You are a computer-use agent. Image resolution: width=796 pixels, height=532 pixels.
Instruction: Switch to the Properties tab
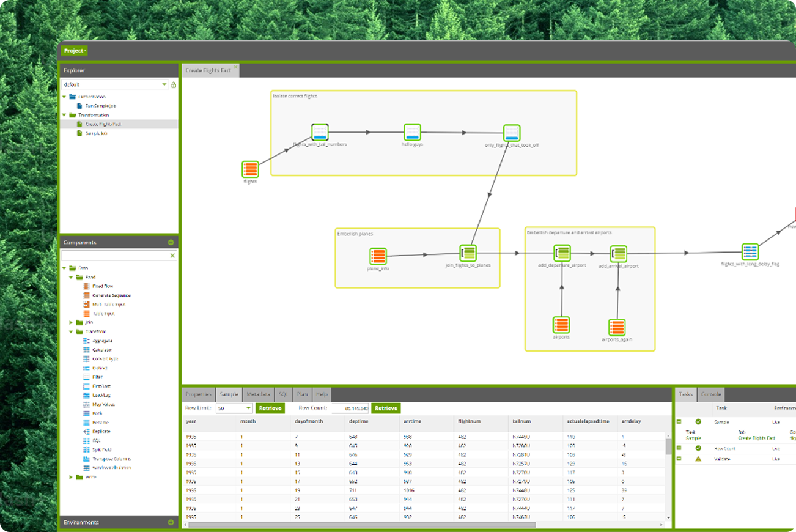[199, 394]
